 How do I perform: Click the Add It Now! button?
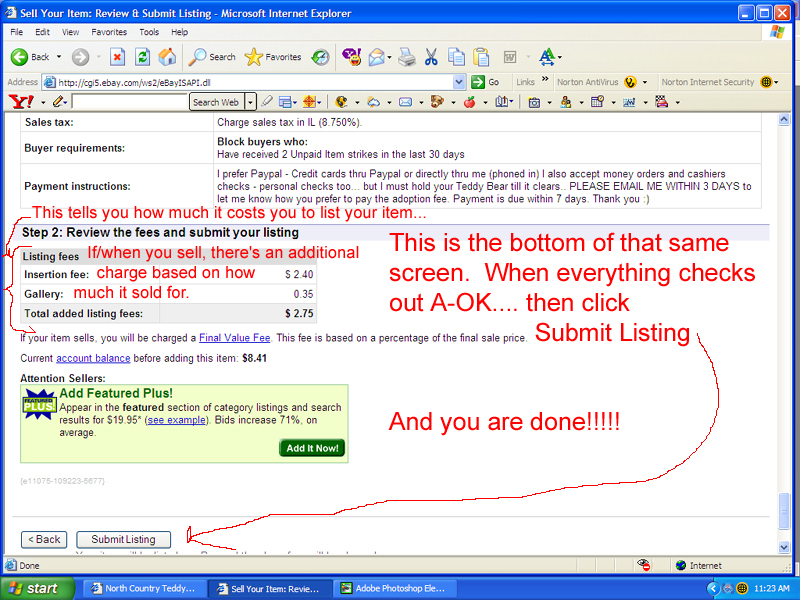click(x=312, y=448)
